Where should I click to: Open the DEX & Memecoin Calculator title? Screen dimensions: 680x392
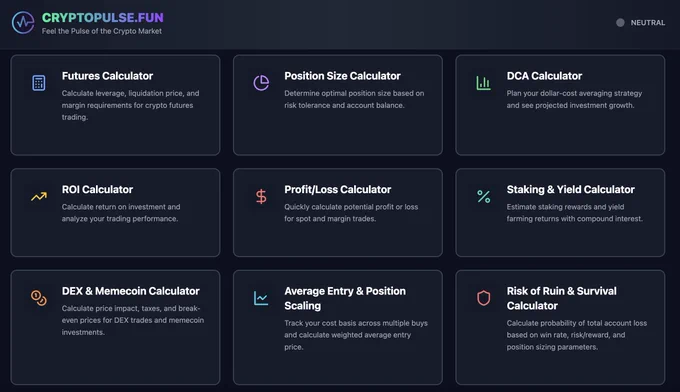pos(131,291)
